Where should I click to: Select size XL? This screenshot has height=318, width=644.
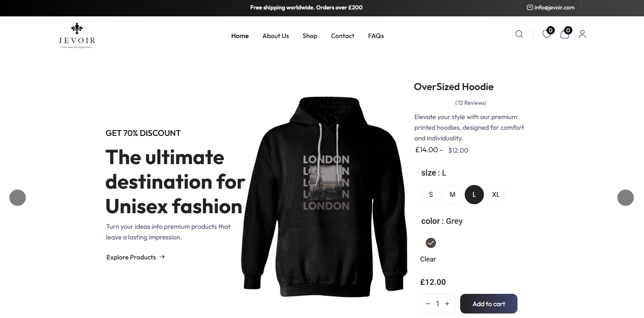(496, 194)
